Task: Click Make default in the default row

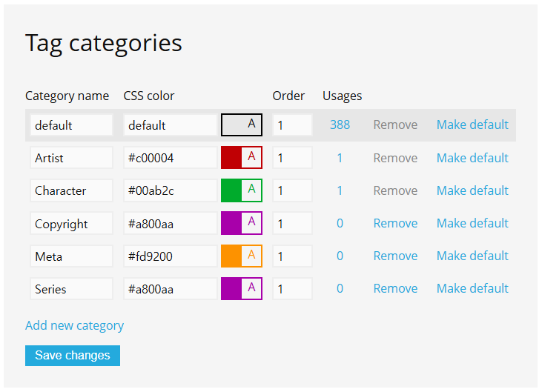Action: click(x=472, y=124)
